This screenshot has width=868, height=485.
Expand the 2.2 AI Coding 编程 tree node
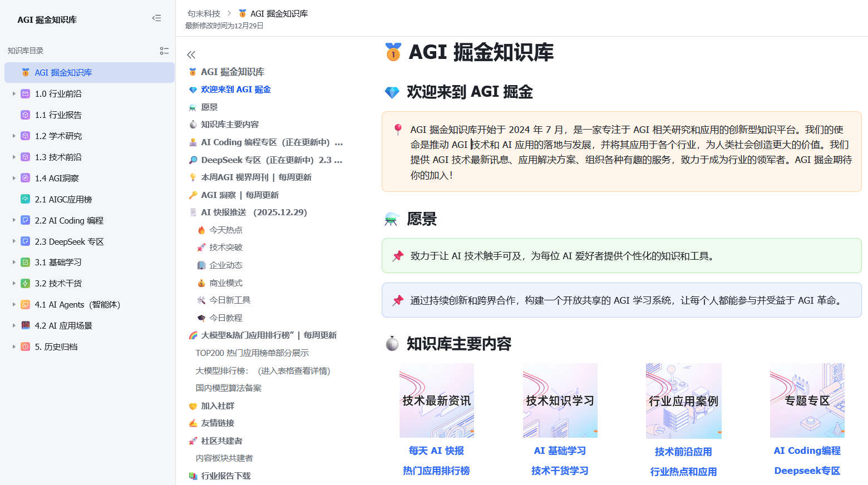14,220
